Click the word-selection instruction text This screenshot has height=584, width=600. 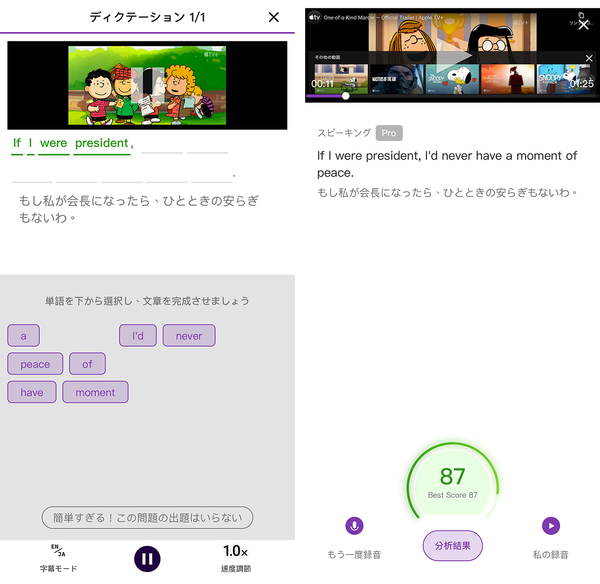pos(147,301)
